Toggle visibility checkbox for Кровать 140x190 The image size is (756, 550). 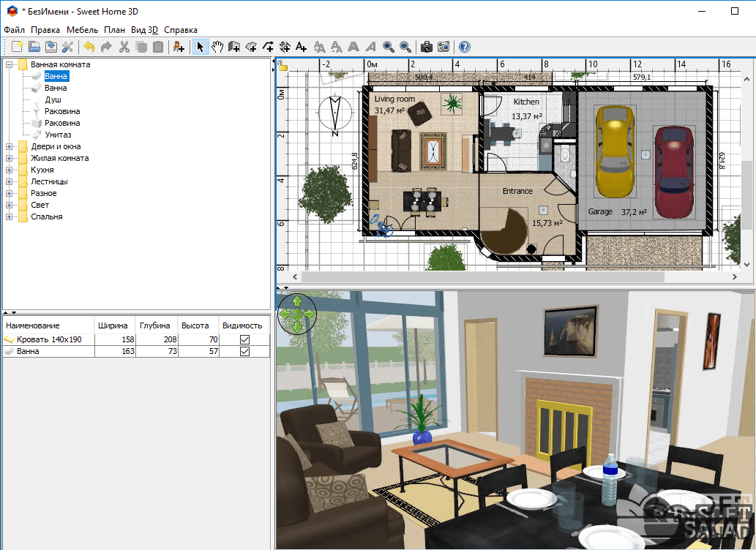[245, 340]
